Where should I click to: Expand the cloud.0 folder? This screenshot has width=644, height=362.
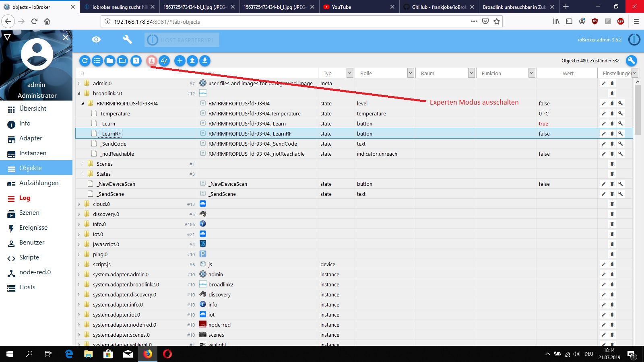79,204
